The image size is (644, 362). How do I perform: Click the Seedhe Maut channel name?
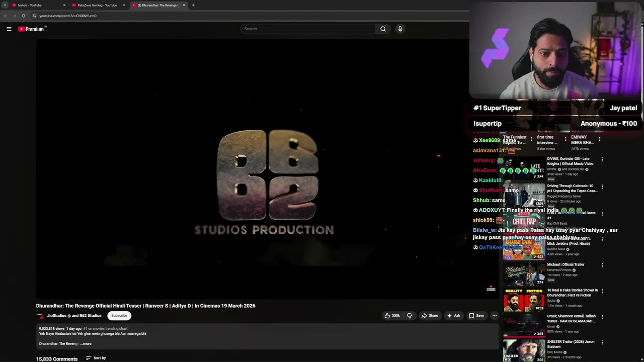[x=555, y=249]
